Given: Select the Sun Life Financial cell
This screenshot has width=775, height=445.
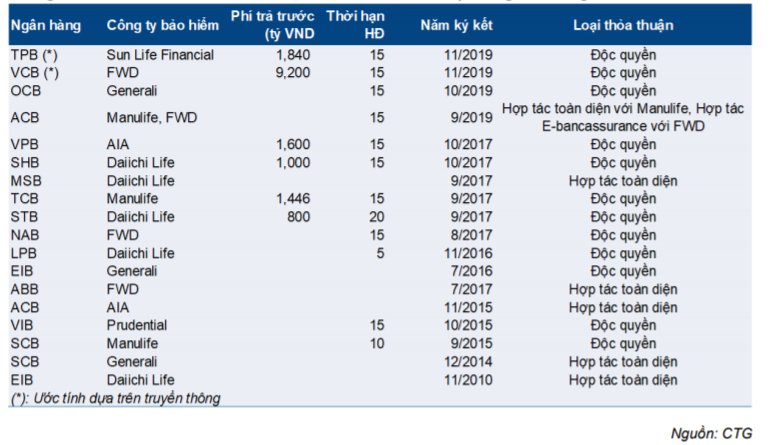Looking at the screenshot, I should click(x=160, y=55).
